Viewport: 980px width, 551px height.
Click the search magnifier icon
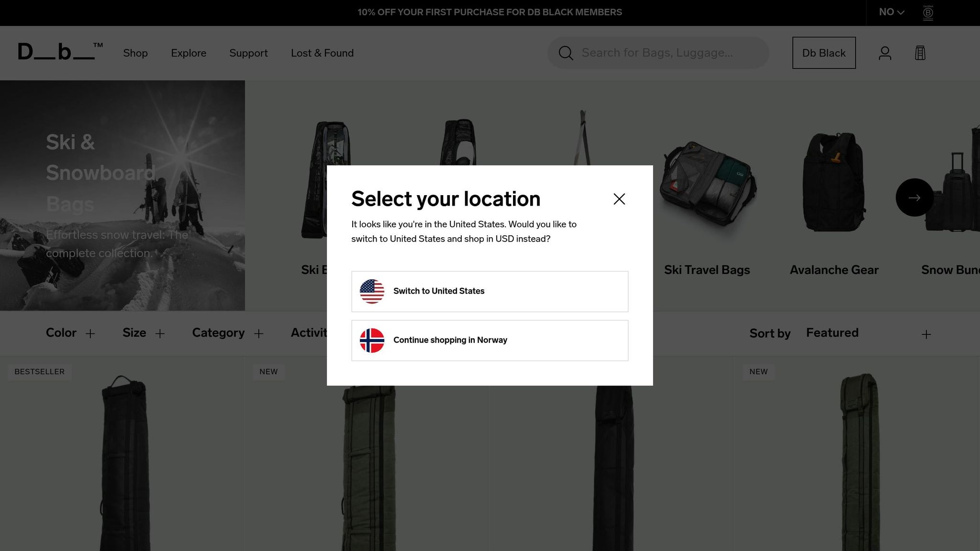coord(566,53)
